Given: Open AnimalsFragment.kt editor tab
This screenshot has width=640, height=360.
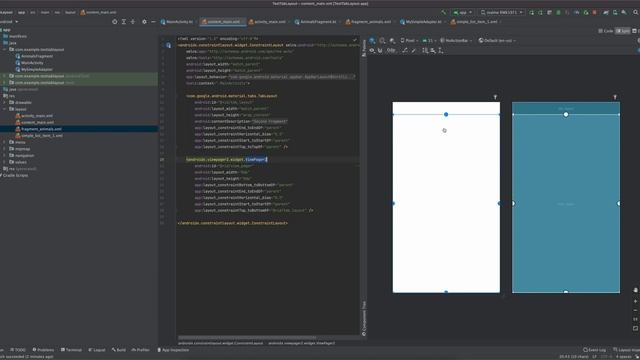Looking at the screenshot, I should [x=318, y=22].
